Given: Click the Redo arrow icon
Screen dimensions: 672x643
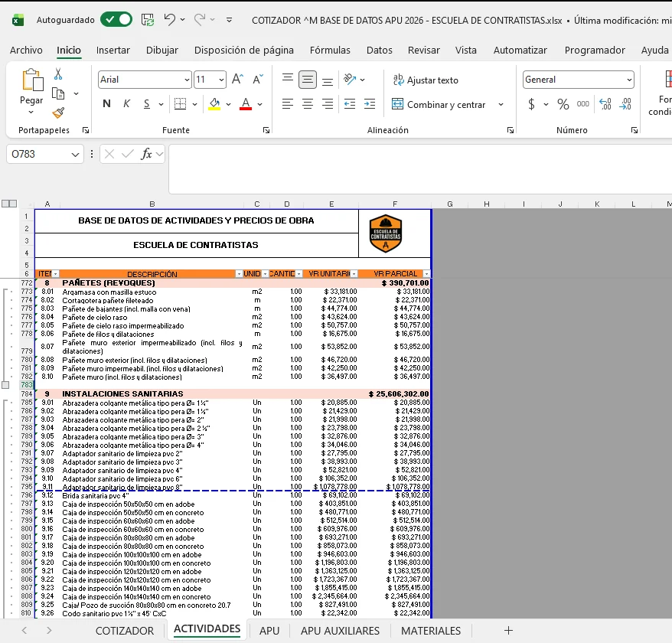Looking at the screenshot, I should click(x=200, y=20).
